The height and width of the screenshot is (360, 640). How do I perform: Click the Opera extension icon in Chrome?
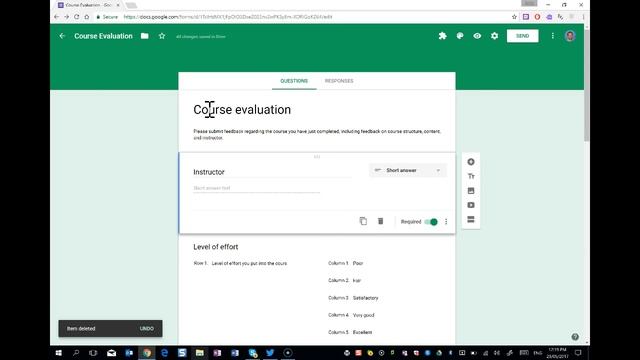(x=537, y=17)
